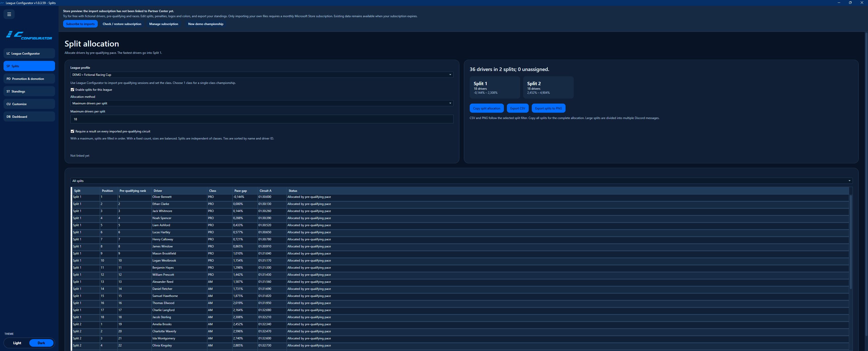This screenshot has height=351, width=868.
Task: Go to Promotion & demotion page
Action: pos(29,79)
